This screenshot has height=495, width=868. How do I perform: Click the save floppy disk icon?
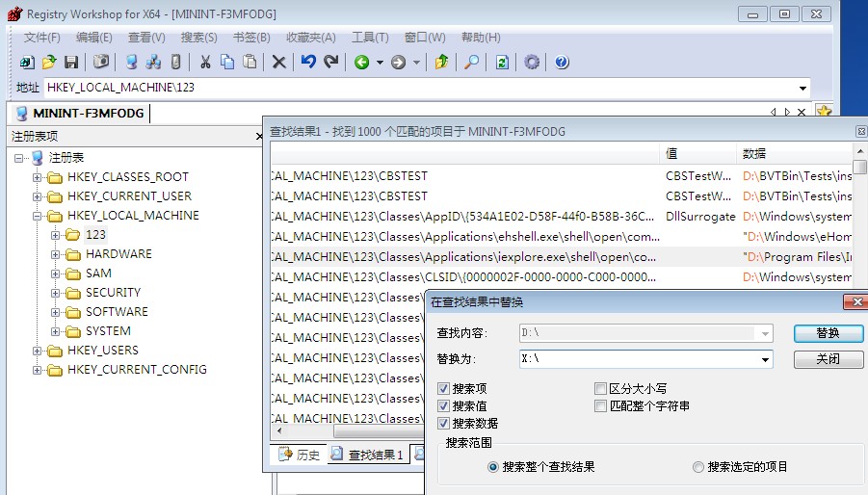(x=71, y=62)
